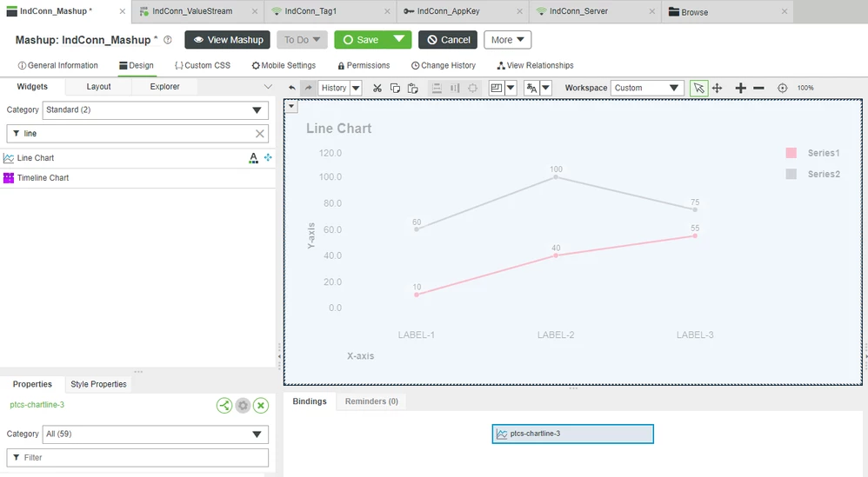Click the Cancel button
This screenshot has height=477, width=868.
[448, 40]
